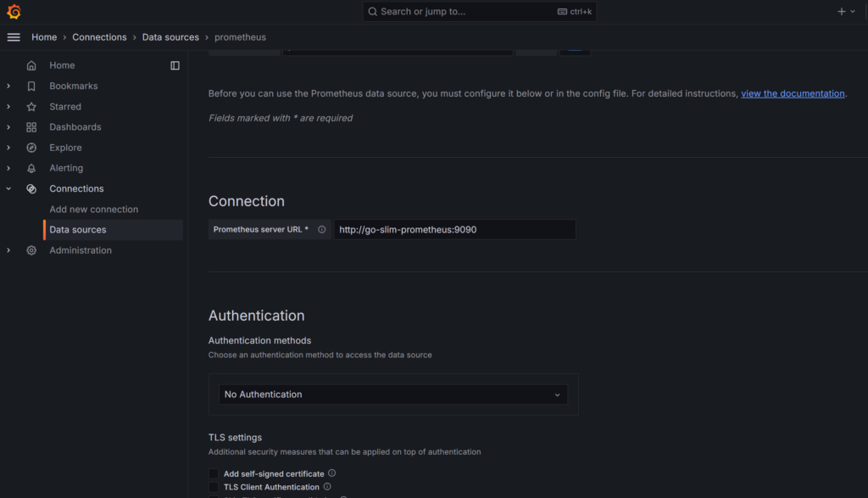Enable TLS Client Authentication checkbox
Viewport: 868px width, 498px height.
[214, 487]
